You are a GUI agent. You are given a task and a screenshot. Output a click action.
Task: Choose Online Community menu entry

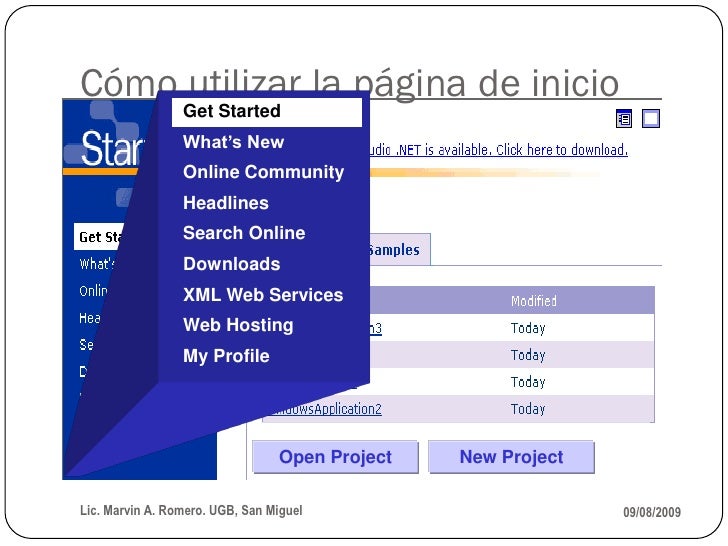(x=263, y=172)
